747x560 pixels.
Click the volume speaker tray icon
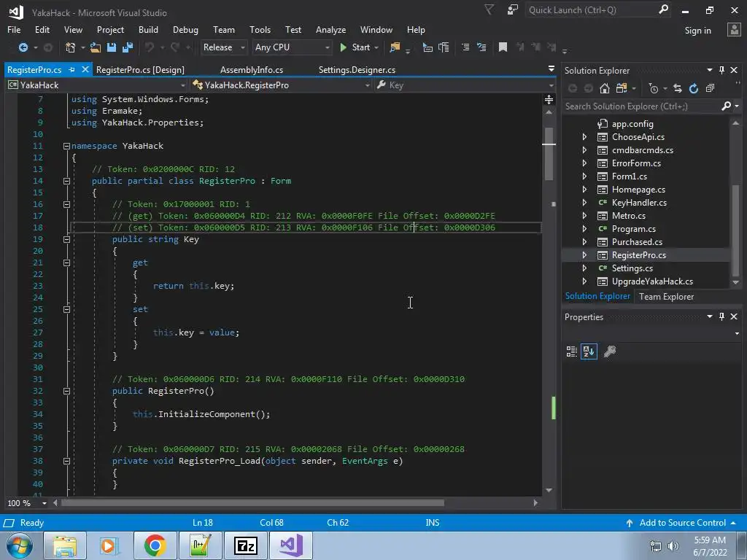(x=673, y=546)
